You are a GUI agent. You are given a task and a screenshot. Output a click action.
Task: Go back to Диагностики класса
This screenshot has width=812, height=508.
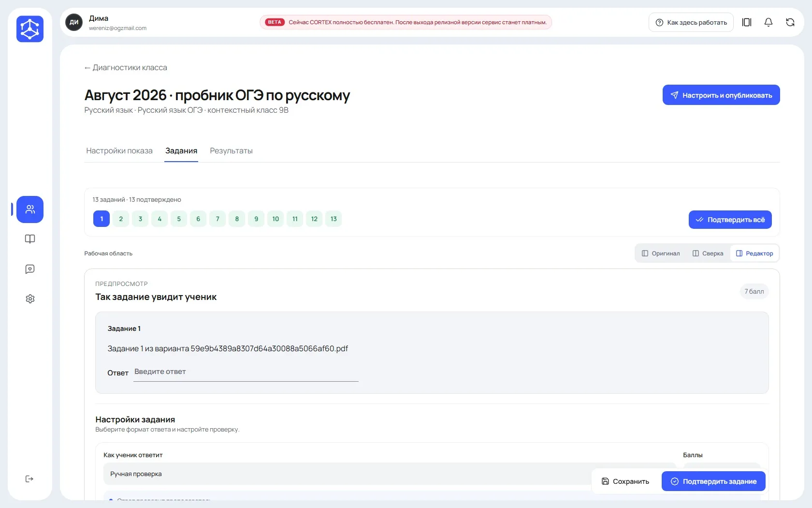(x=126, y=68)
